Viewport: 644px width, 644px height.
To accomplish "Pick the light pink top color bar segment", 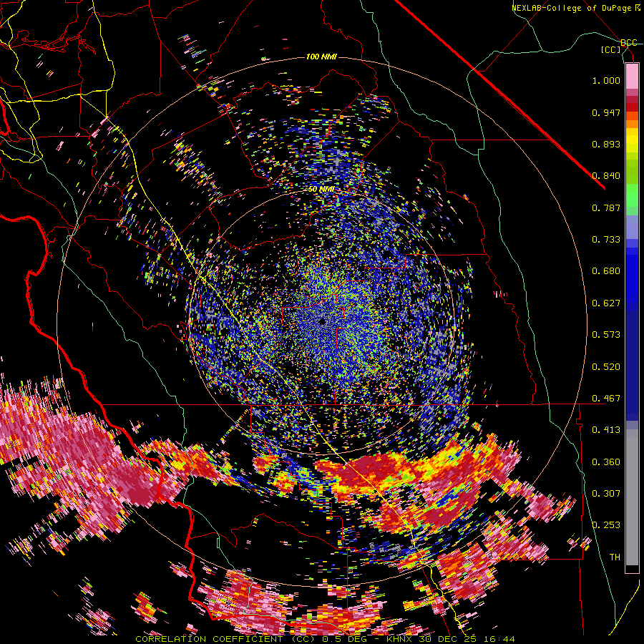I will [x=632, y=77].
